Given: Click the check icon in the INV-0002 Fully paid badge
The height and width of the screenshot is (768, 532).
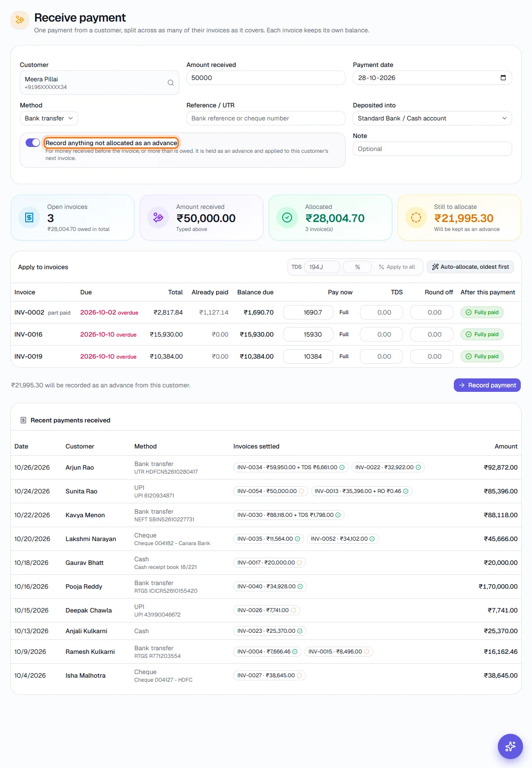Looking at the screenshot, I should point(469,312).
